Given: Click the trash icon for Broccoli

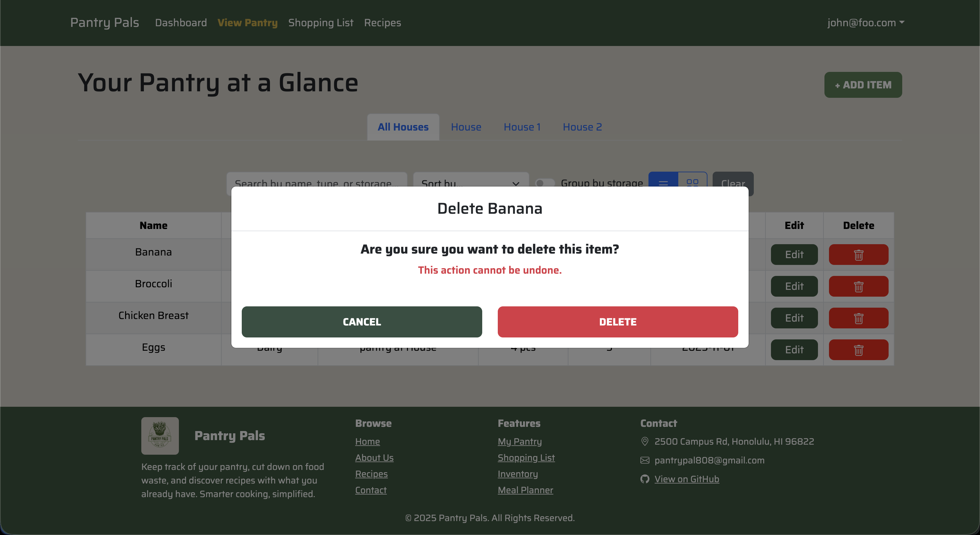Looking at the screenshot, I should pyautogui.click(x=858, y=286).
